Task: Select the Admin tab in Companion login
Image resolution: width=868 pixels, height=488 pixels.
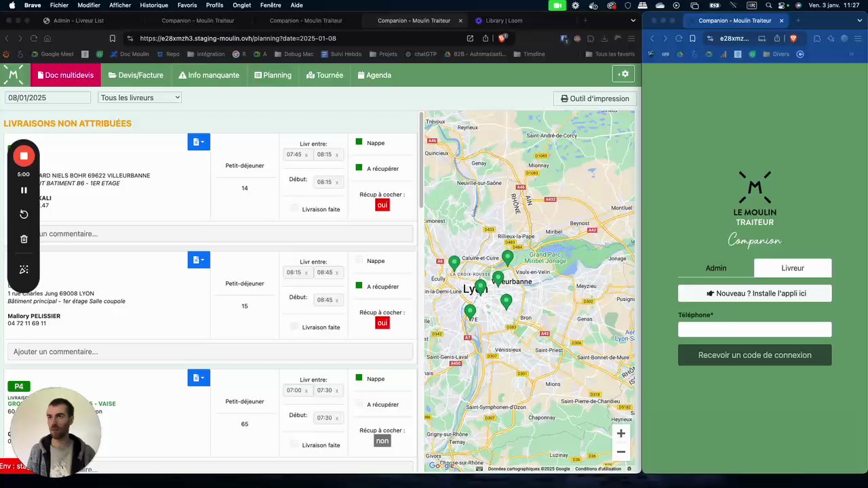Action: point(716,268)
